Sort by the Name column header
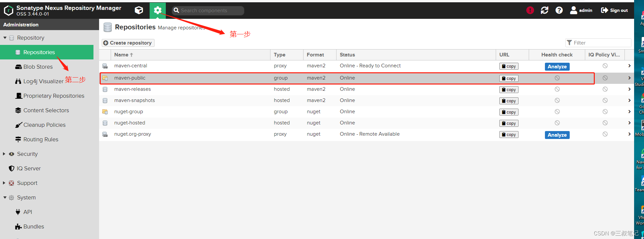The width and height of the screenshot is (644, 239). pos(190,55)
